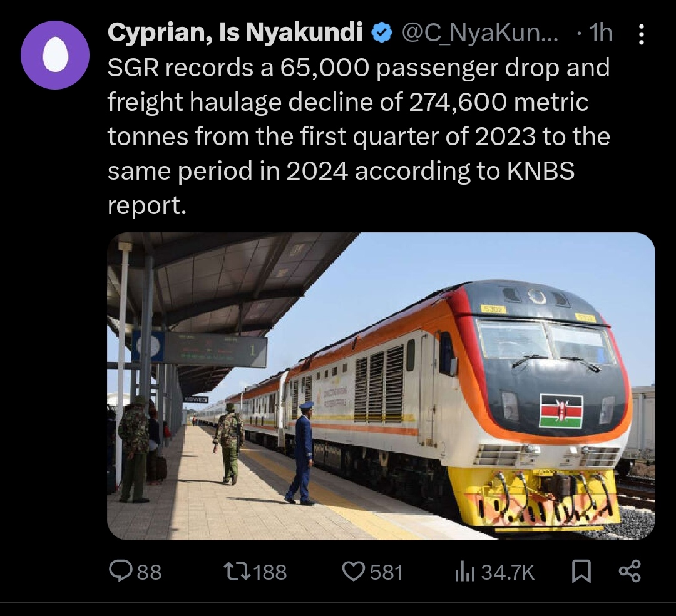Click the 581 likes count

point(386,572)
